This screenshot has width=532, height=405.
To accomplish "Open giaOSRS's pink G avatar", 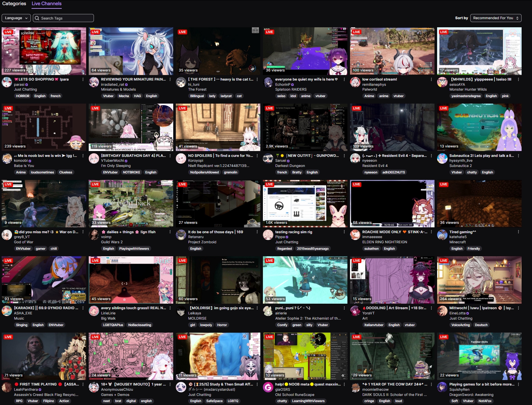I will click(268, 387).
